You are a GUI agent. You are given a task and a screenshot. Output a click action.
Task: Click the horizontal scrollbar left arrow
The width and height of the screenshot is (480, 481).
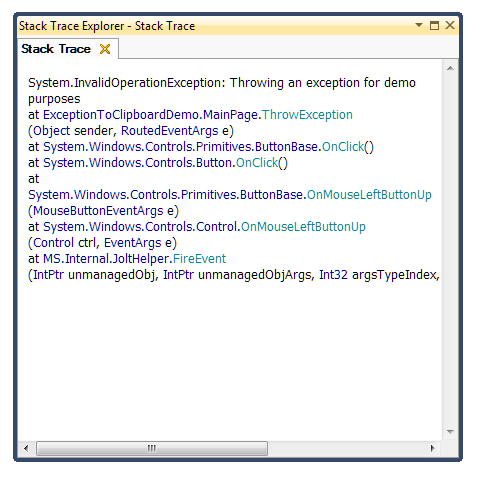26,448
